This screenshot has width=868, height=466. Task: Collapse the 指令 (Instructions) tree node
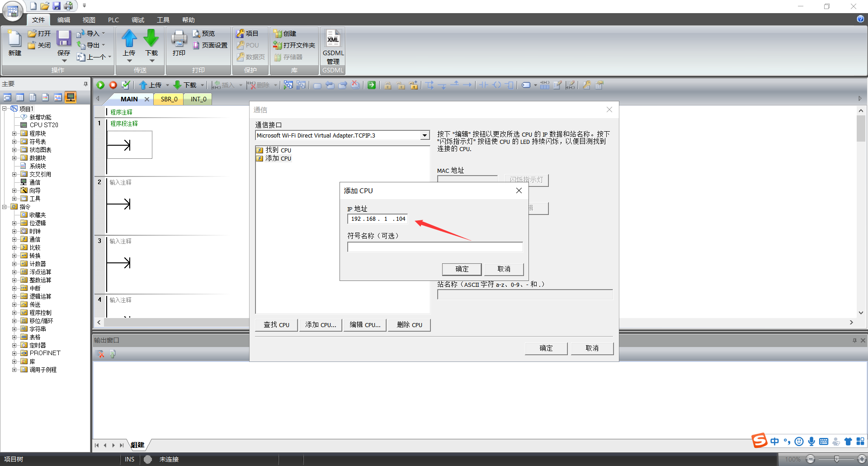pyautogui.click(x=4, y=207)
